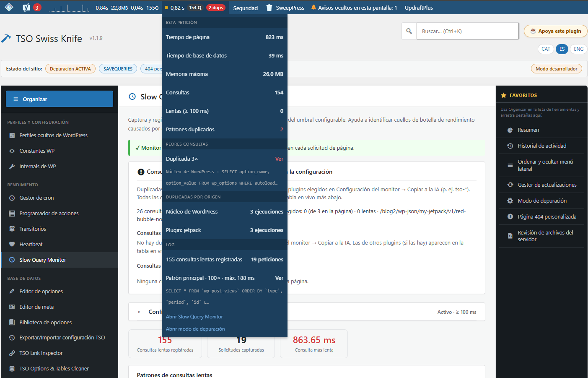Click the 863.65 ms slowest query value
This screenshot has width=588, height=378.
pyautogui.click(x=314, y=340)
